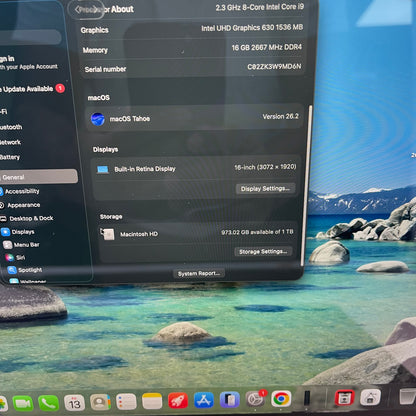This screenshot has height=416, width=416.
Task: Open Storage Settings
Action: (263, 251)
